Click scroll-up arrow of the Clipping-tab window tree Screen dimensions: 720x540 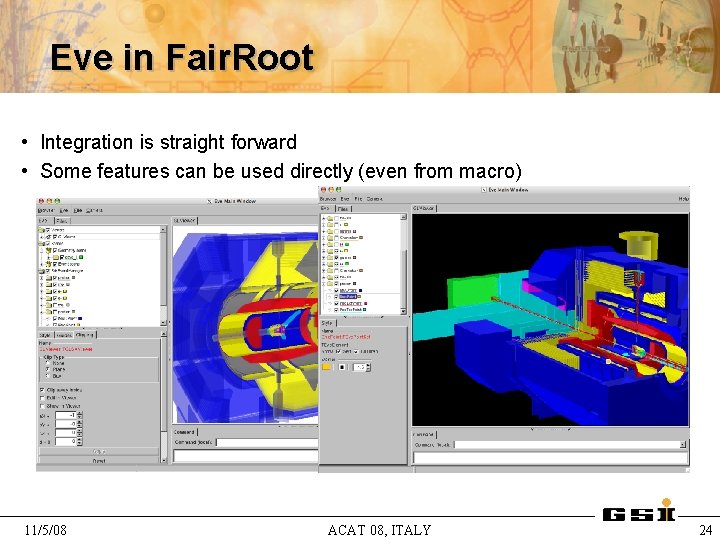(163, 229)
